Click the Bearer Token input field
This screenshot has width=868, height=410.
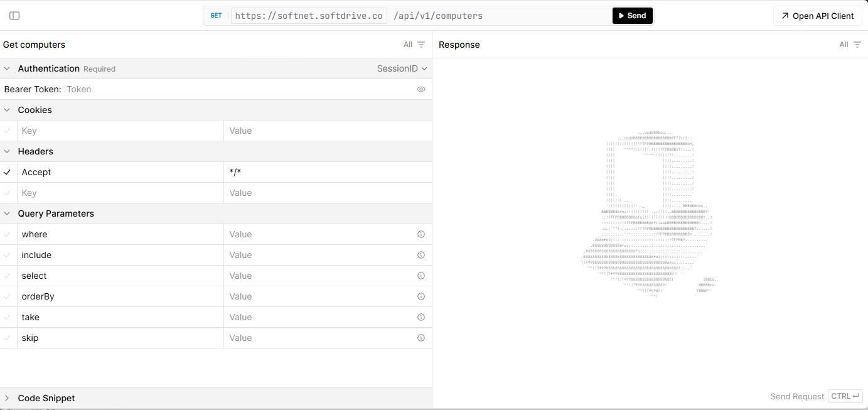[x=238, y=89]
